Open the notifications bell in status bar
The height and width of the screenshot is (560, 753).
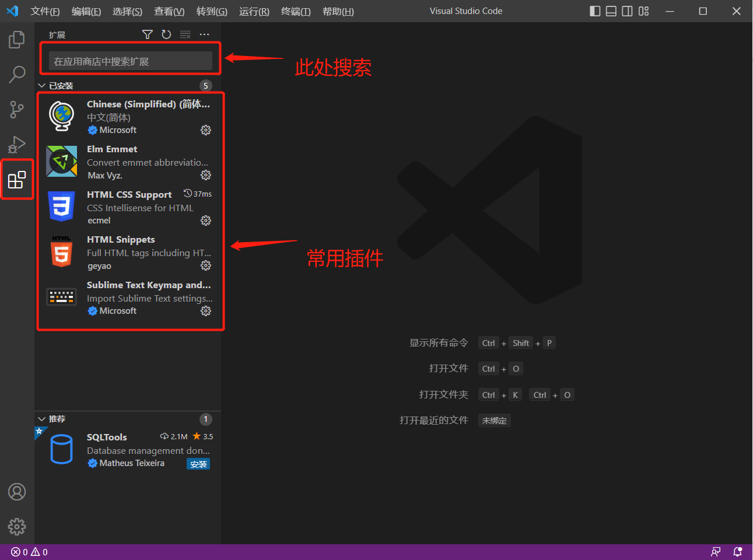738,552
